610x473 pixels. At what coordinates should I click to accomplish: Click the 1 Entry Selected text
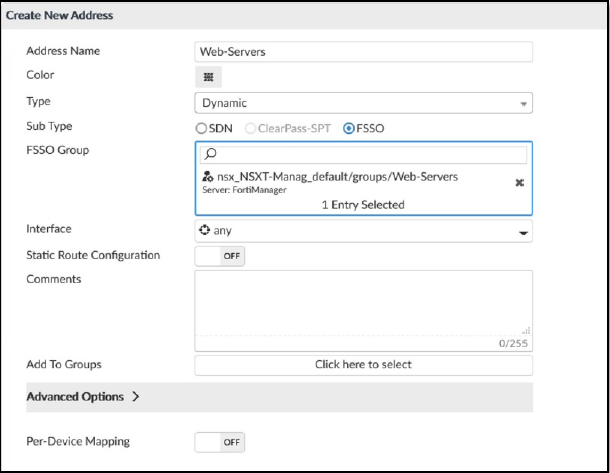coord(362,204)
